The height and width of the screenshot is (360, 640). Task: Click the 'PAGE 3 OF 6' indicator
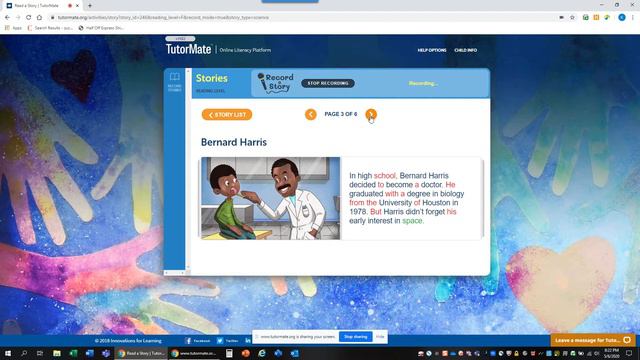[x=341, y=114]
